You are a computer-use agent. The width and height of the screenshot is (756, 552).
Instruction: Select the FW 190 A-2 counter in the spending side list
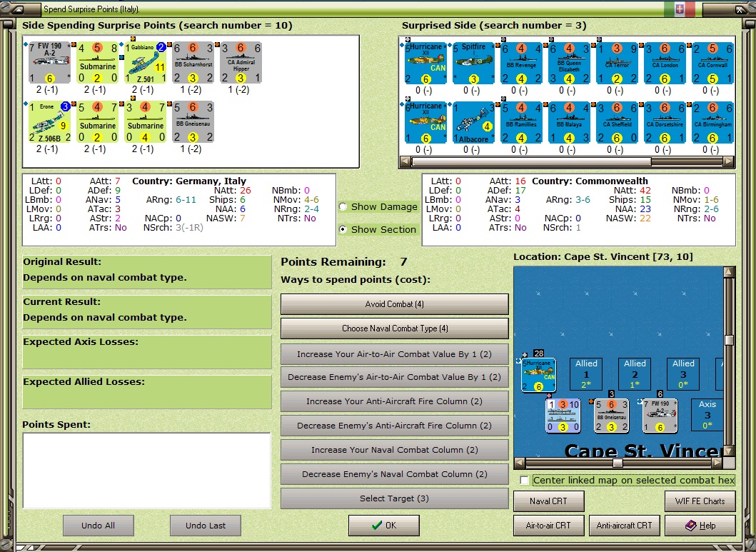tap(50, 63)
